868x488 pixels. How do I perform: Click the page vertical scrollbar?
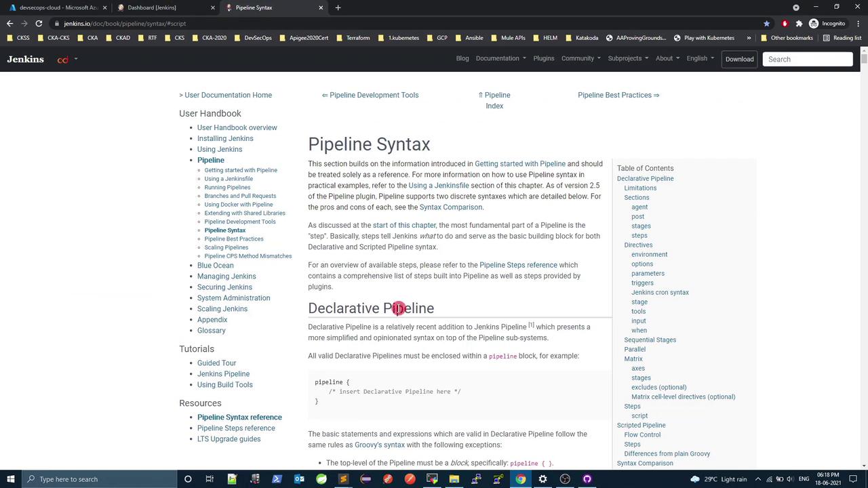tap(864, 258)
